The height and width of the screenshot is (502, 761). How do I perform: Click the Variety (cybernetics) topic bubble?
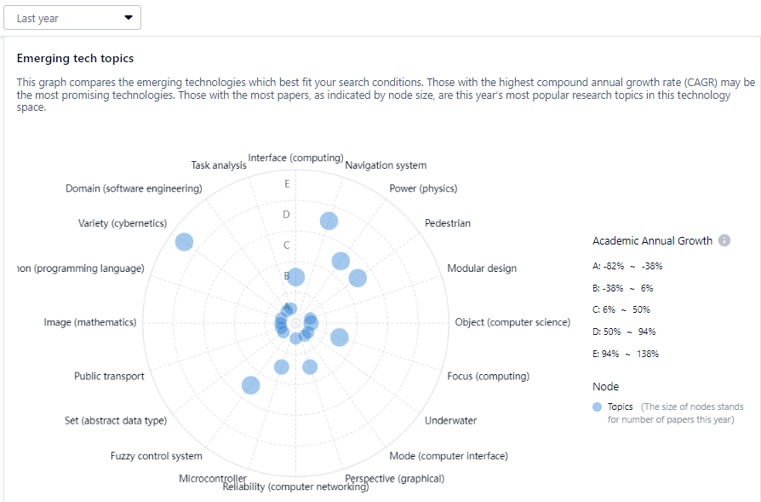[184, 242]
